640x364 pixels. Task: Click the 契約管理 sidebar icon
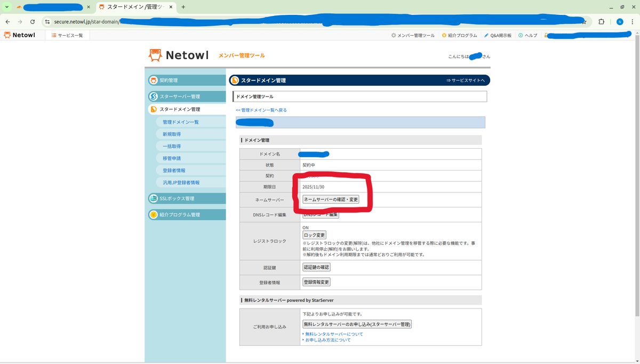click(154, 80)
